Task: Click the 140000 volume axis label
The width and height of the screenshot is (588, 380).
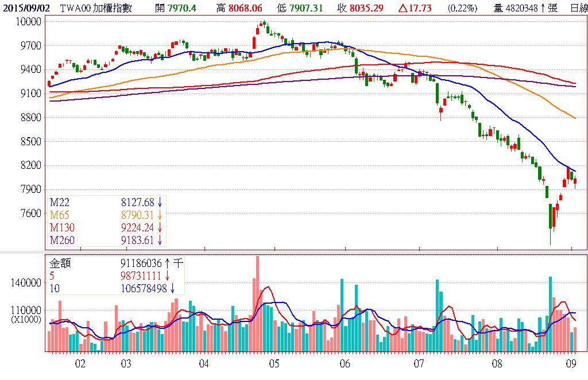Action: 26,283
